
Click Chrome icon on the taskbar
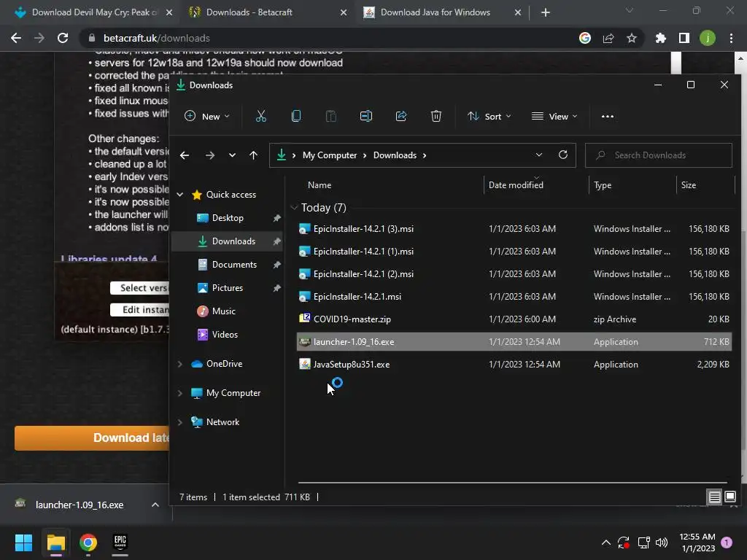[88, 542]
